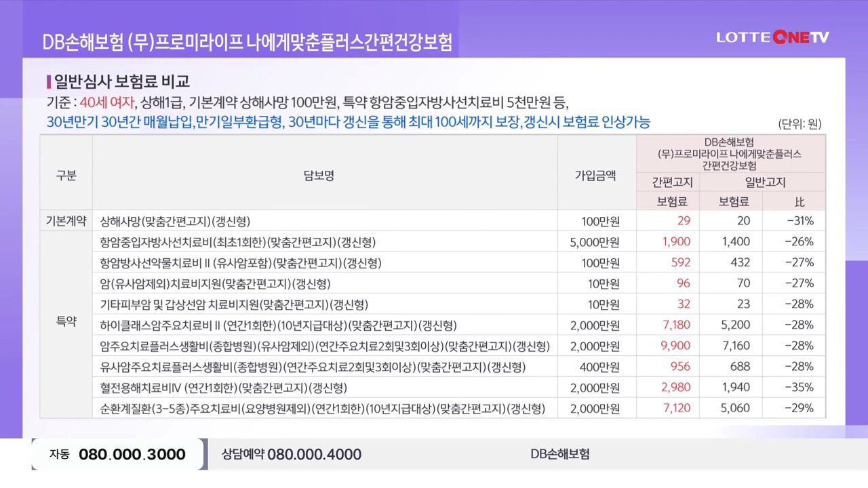
Task: Select the '순환계질환(3-5종)주요치료비' coverage row name
Action: [x=322, y=409]
